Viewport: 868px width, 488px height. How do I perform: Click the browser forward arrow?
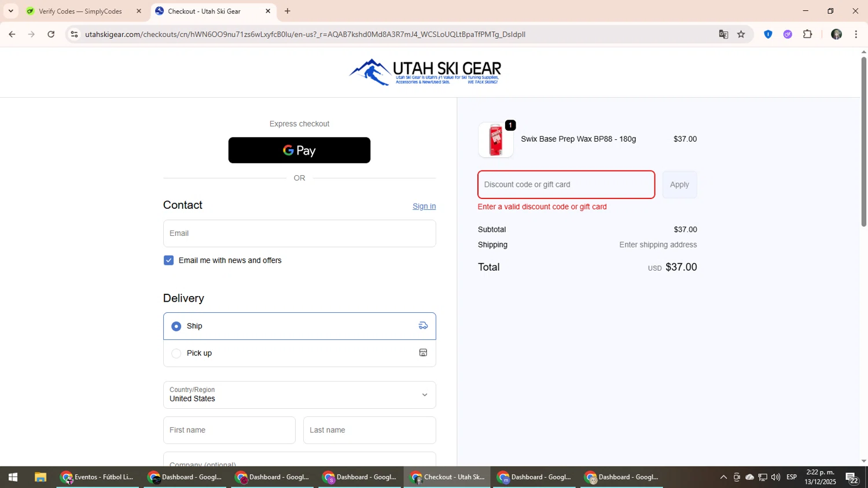[x=31, y=34]
